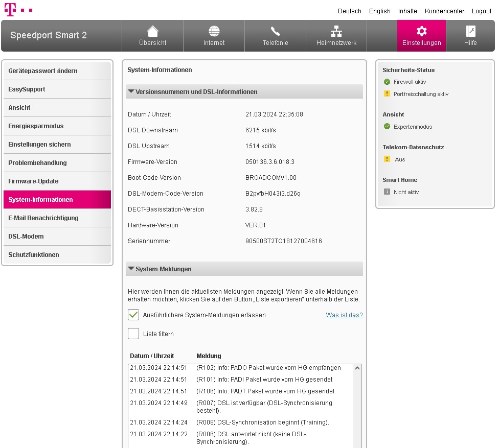The height and width of the screenshot is (448, 499).
Task: Click the 'Was ist das?' link
Action: click(344, 315)
